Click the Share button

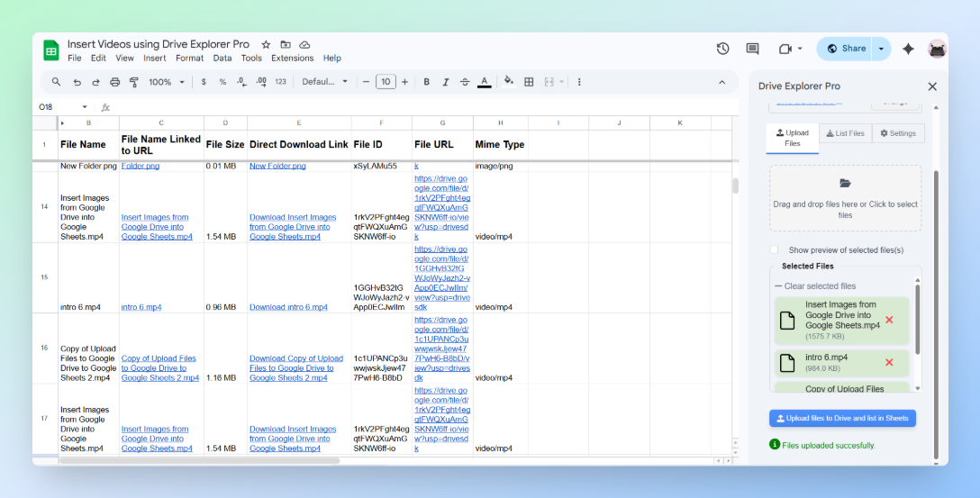pyautogui.click(x=846, y=49)
